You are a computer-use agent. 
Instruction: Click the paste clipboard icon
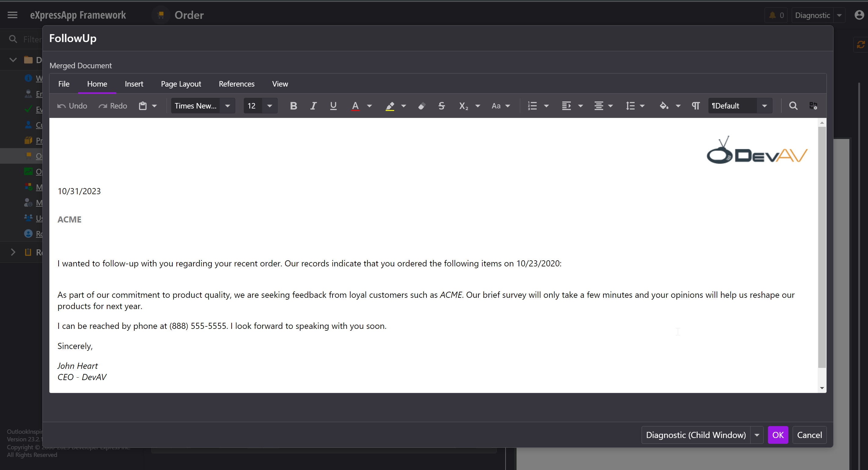[x=143, y=106]
